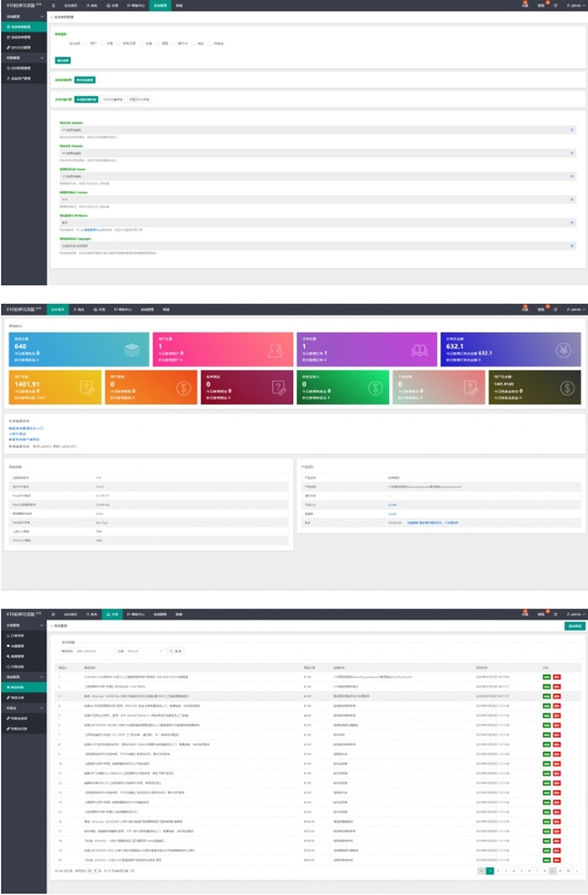Viewport: 588px width, 895px height.
Task: Click the refresh icon in dashboard header
Action: point(555,309)
